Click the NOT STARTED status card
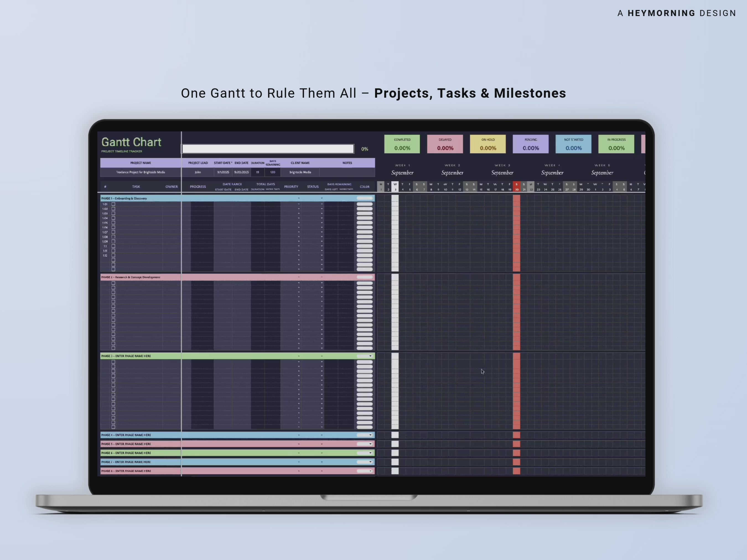Screen dimensions: 747x560 pyautogui.click(x=573, y=144)
